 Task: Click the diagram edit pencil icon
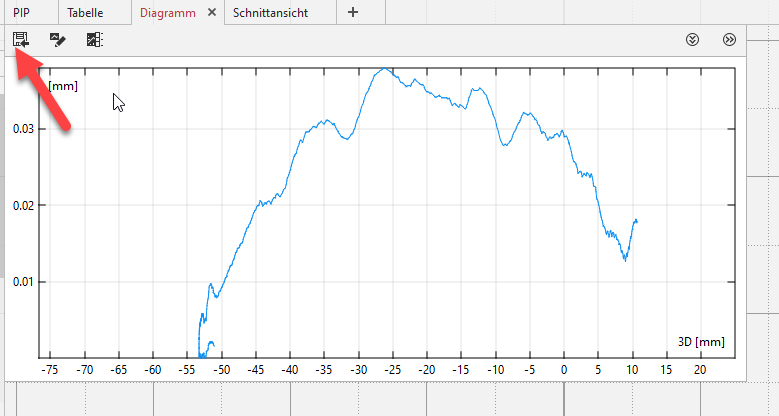pos(58,40)
